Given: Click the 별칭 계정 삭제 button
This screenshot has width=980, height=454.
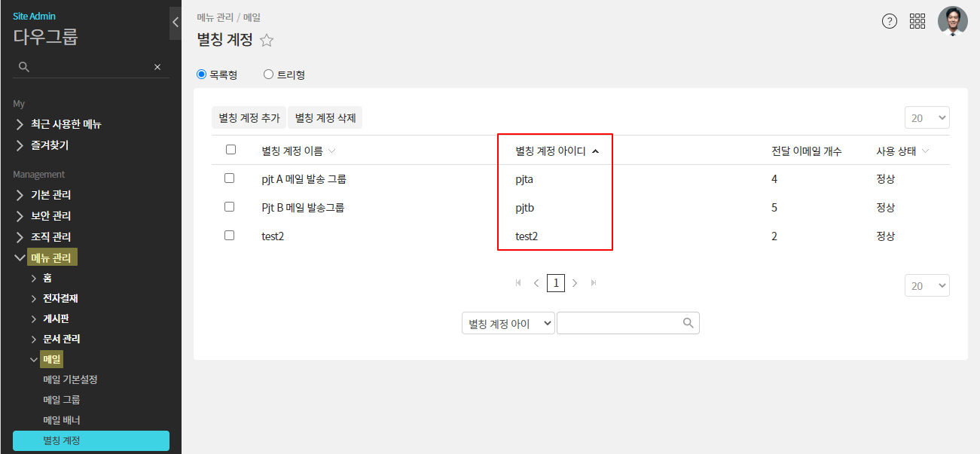Looking at the screenshot, I should click(x=325, y=118).
